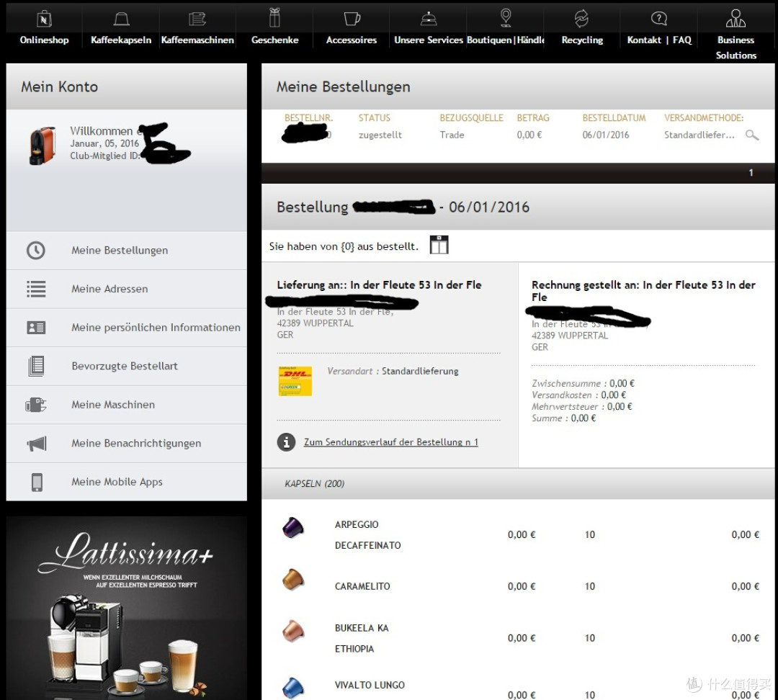
Task: Click the BEZUGSQUELLE column header
Action: (471, 117)
